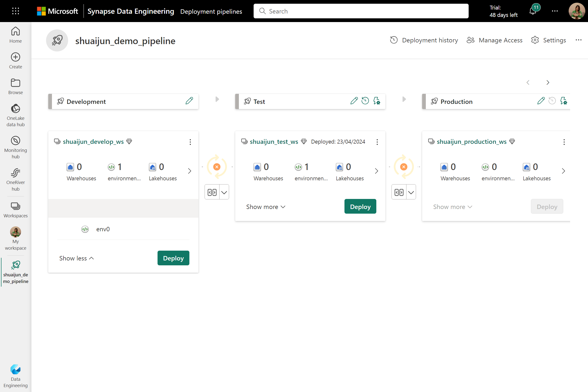Click the Microsoft logo
This screenshot has height=392, width=588.
57,11
